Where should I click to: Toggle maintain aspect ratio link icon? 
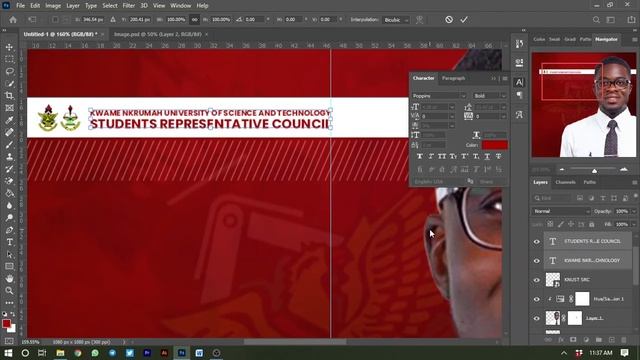[x=195, y=20]
